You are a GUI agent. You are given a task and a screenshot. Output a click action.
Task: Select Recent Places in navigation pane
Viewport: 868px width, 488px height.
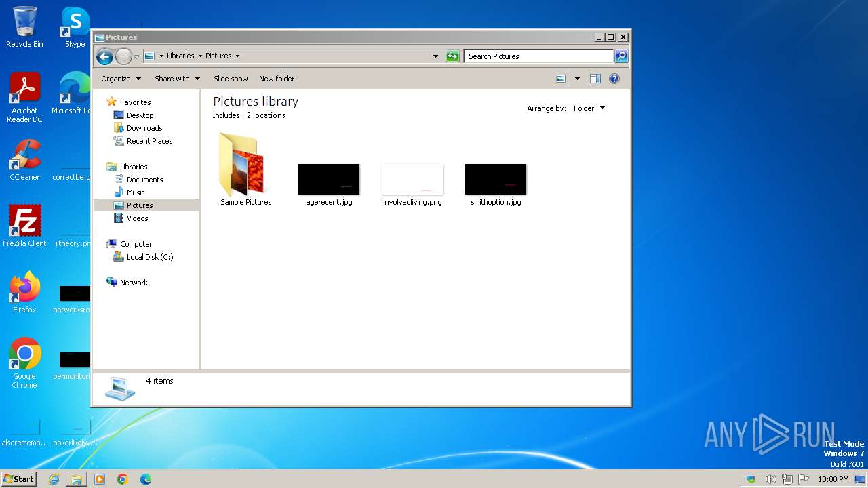point(149,141)
